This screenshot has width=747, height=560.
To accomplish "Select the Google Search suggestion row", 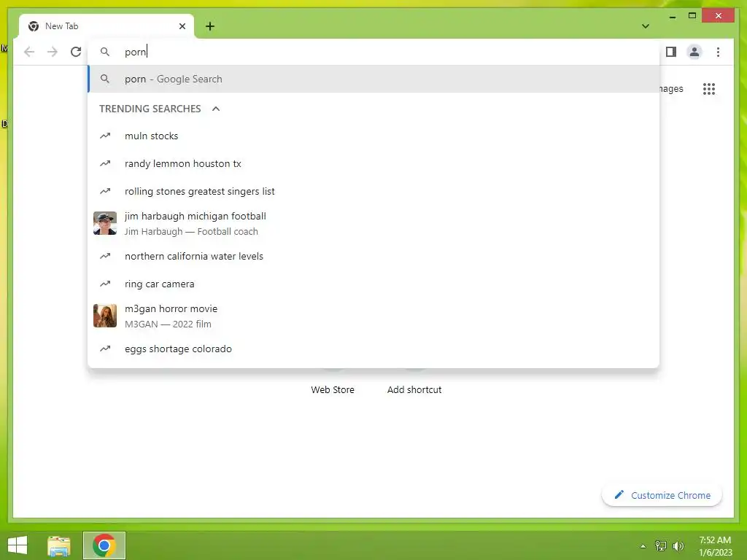I will coord(374,79).
